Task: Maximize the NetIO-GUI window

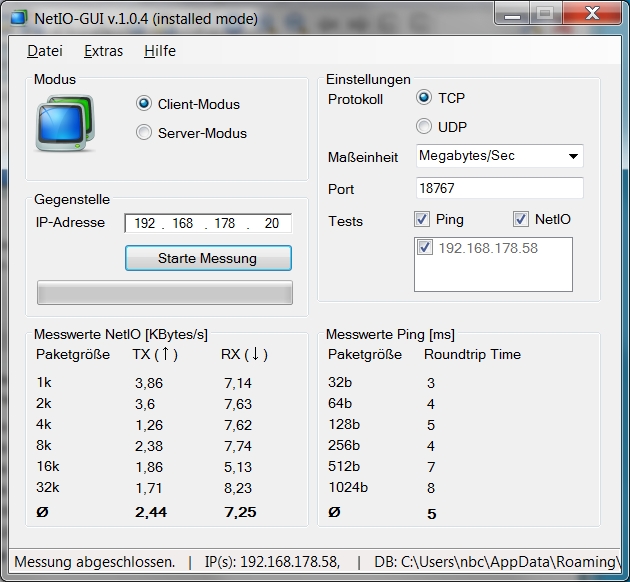Action: pyautogui.click(x=545, y=14)
